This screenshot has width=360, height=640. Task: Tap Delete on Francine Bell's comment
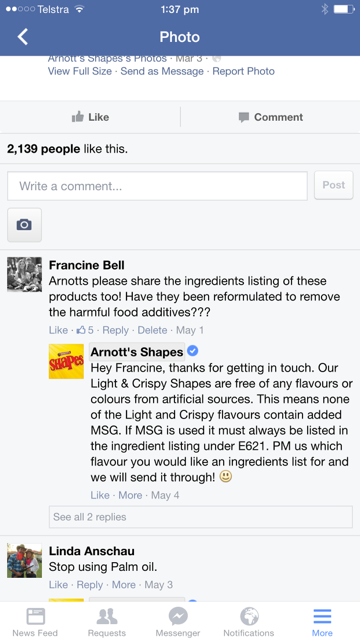(152, 330)
